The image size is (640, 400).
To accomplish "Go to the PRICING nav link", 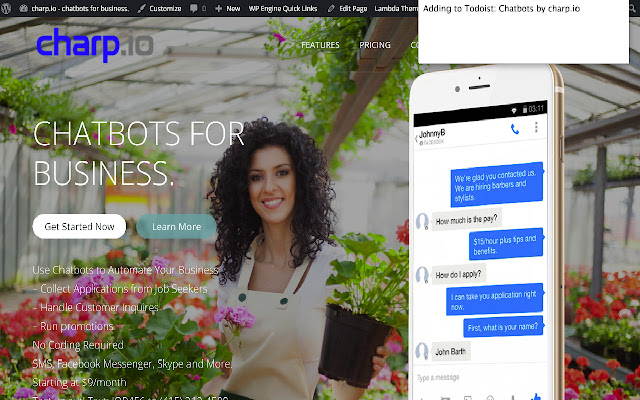I will 375,45.
